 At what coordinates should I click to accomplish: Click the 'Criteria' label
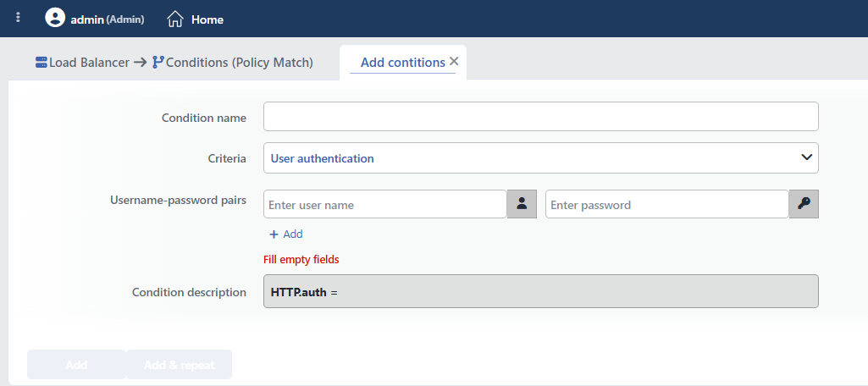227,158
